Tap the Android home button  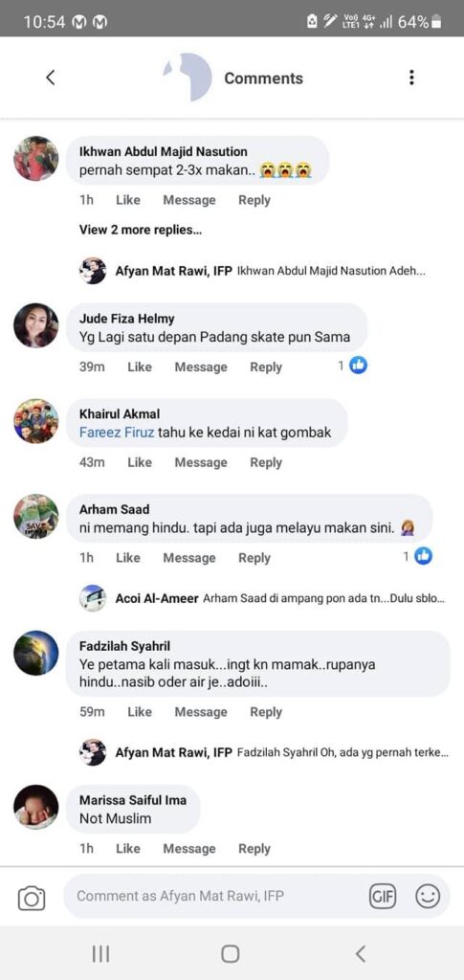pos(231,954)
